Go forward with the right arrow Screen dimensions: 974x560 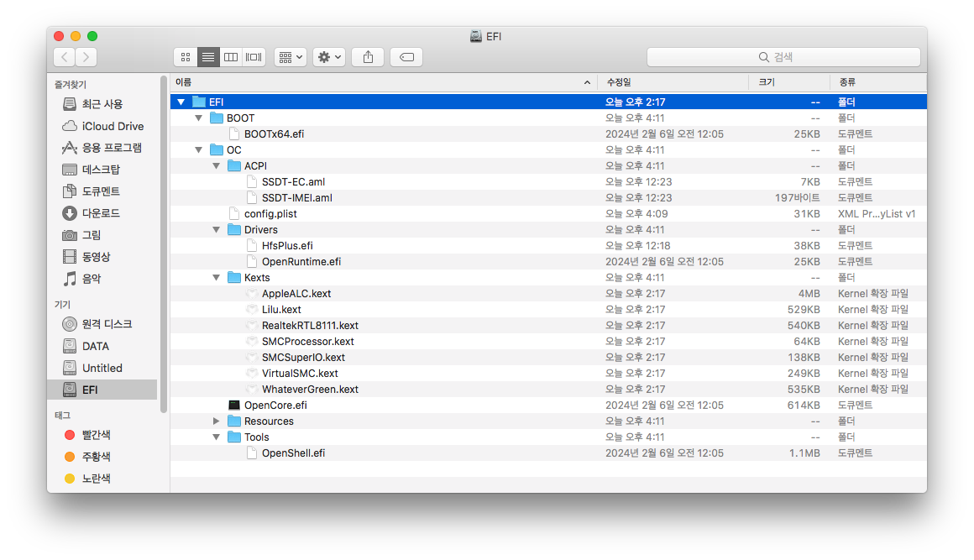tap(86, 57)
